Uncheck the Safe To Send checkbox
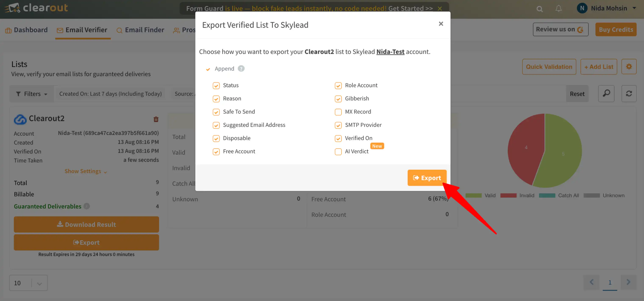Image resolution: width=644 pixels, height=301 pixels. (216, 112)
